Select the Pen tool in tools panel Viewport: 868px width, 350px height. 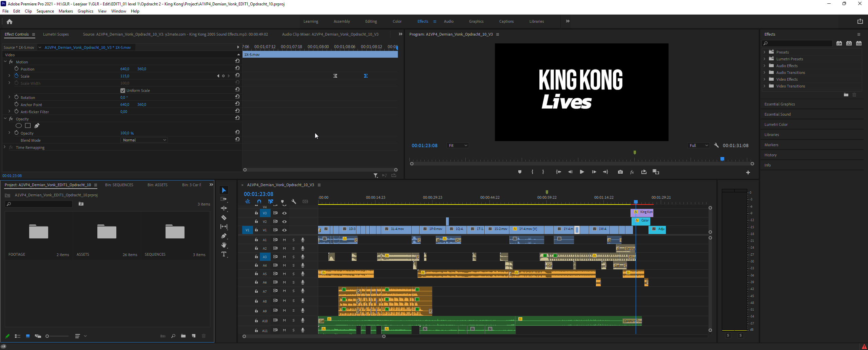click(x=224, y=236)
